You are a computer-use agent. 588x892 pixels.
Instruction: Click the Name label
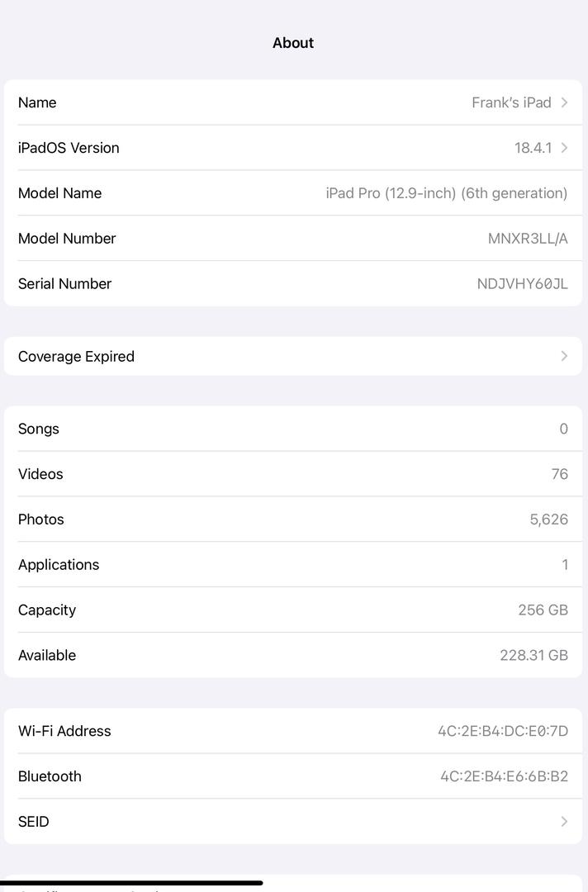tap(37, 102)
